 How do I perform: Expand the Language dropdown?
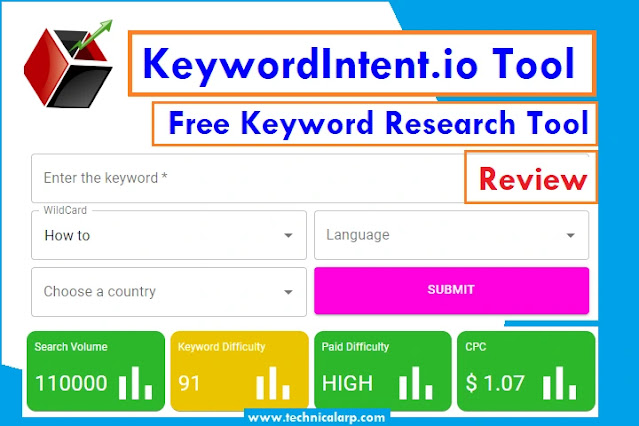(452, 235)
